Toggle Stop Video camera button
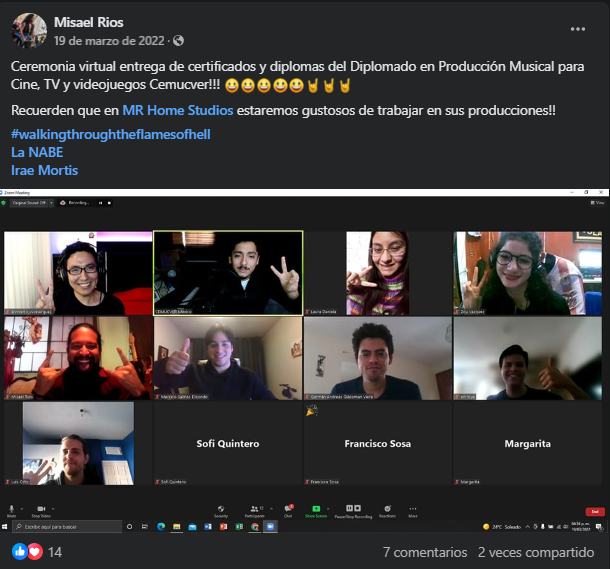 (x=40, y=510)
